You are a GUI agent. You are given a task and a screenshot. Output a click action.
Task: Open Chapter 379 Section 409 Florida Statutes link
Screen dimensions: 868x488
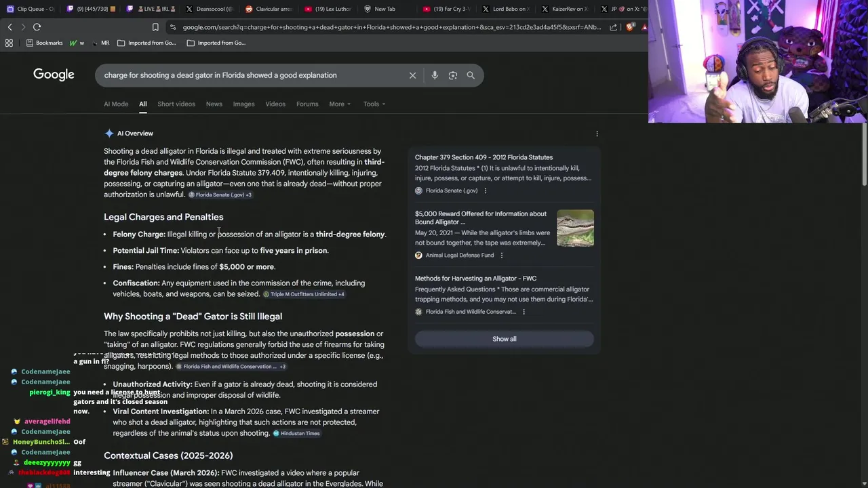[484, 157]
